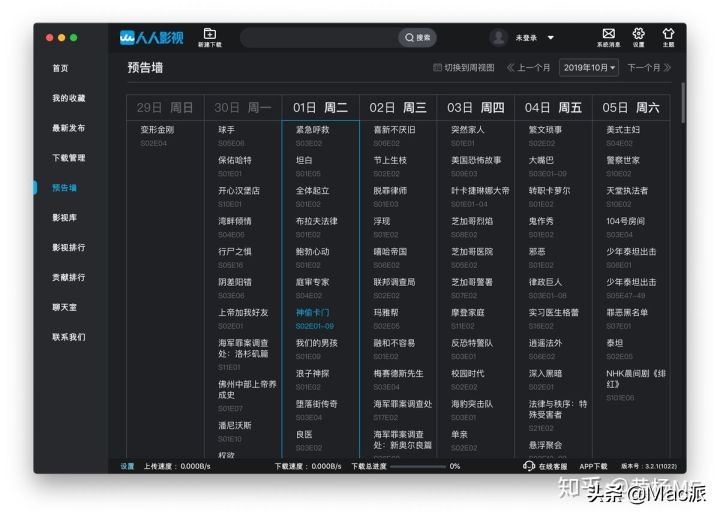Screen dimensions: 720x518
Task: Open highlighted show 神偷卡门
Action: coord(312,313)
